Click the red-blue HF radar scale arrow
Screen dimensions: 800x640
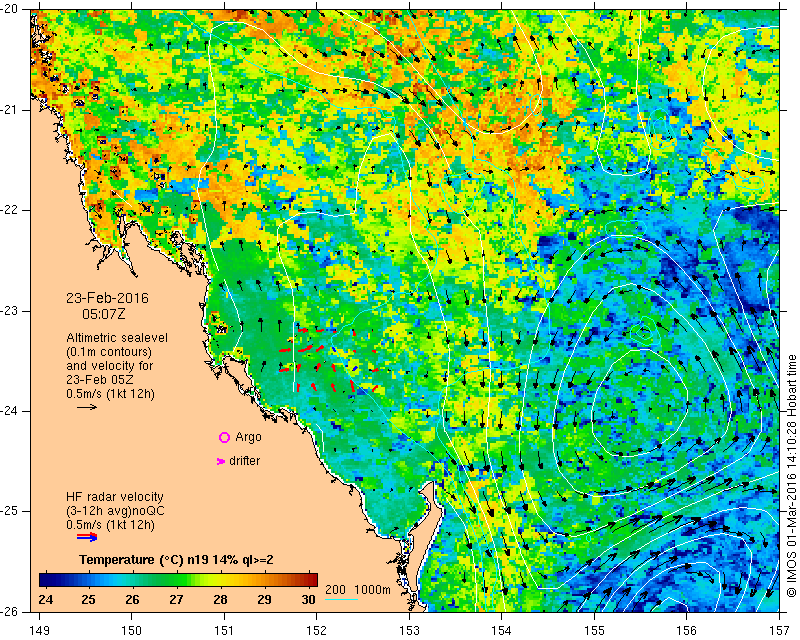(x=87, y=536)
